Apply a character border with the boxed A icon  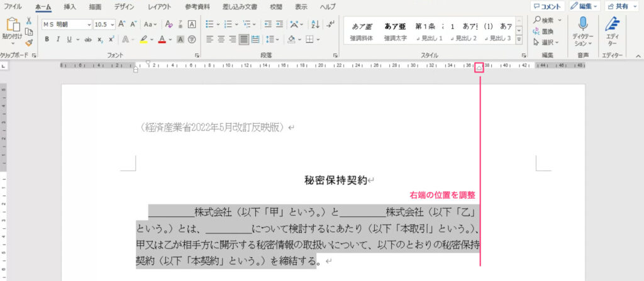click(191, 25)
